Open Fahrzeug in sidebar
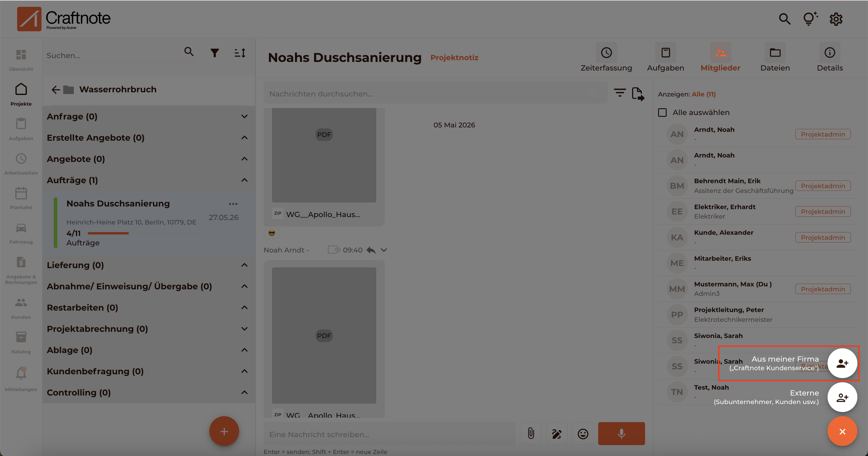 [x=21, y=233]
